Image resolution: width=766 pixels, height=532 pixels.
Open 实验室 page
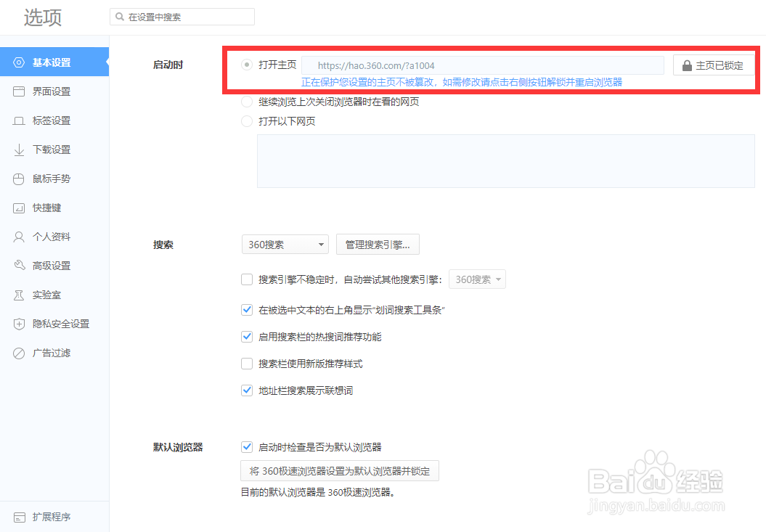pos(54,295)
